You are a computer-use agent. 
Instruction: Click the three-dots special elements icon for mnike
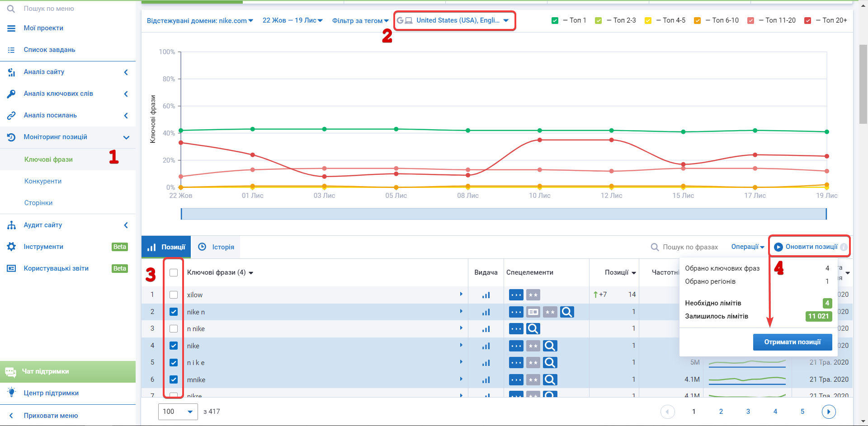pos(516,380)
